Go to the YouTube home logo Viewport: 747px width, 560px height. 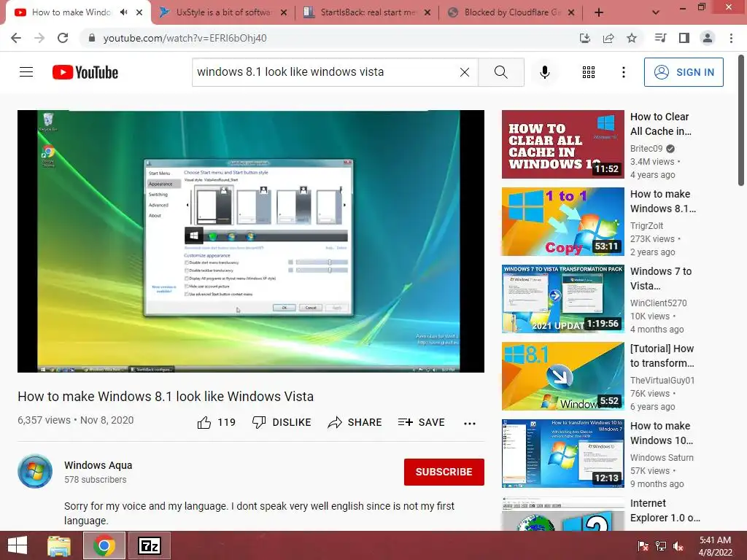click(85, 72)
